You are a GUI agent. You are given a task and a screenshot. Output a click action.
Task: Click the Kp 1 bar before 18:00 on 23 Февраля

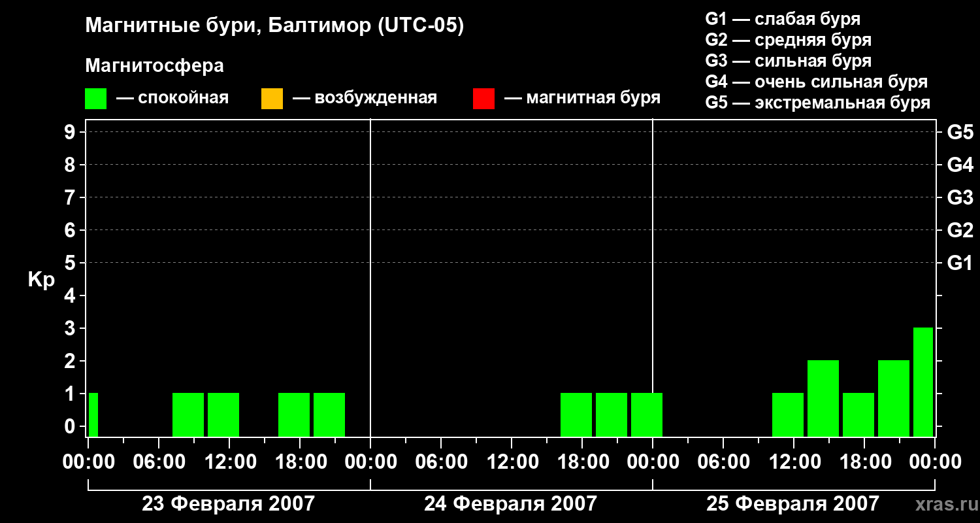294,414
